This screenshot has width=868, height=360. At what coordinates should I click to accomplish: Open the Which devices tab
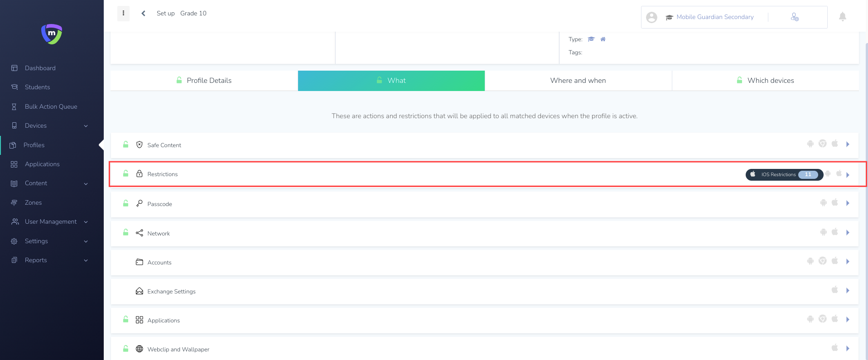765,81
